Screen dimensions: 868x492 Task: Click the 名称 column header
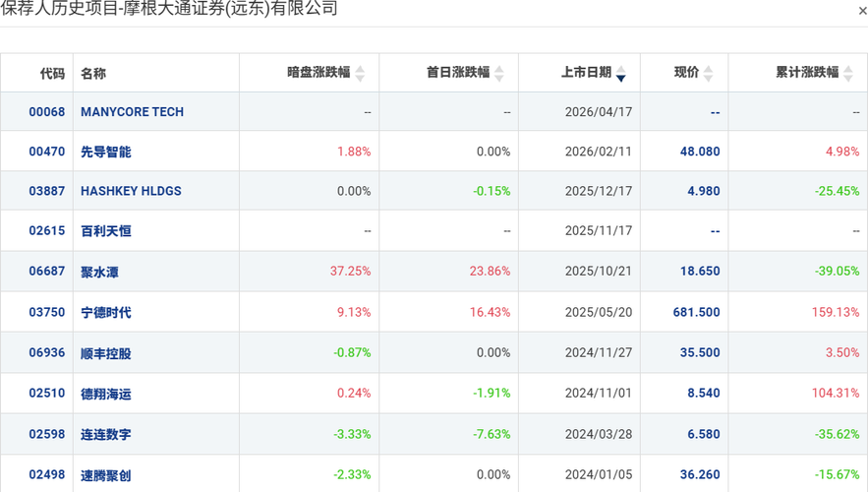click(93, 73)
